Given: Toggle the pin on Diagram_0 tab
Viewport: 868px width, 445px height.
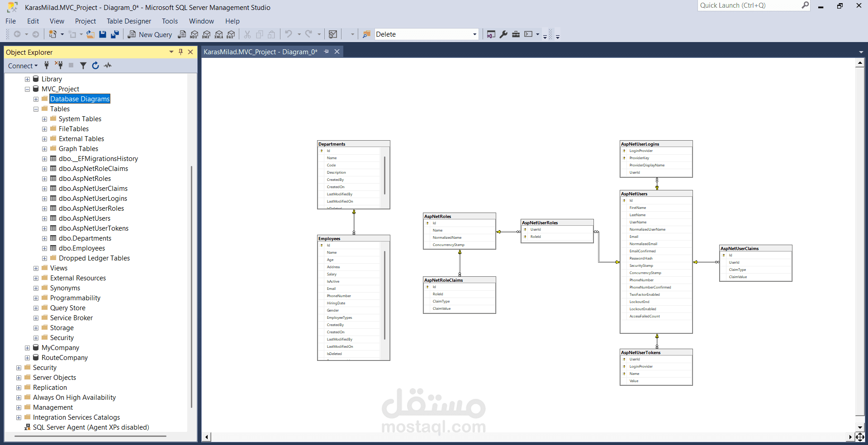Looking at the screenshot, I should pyautogui.click(x=326, y=52).
